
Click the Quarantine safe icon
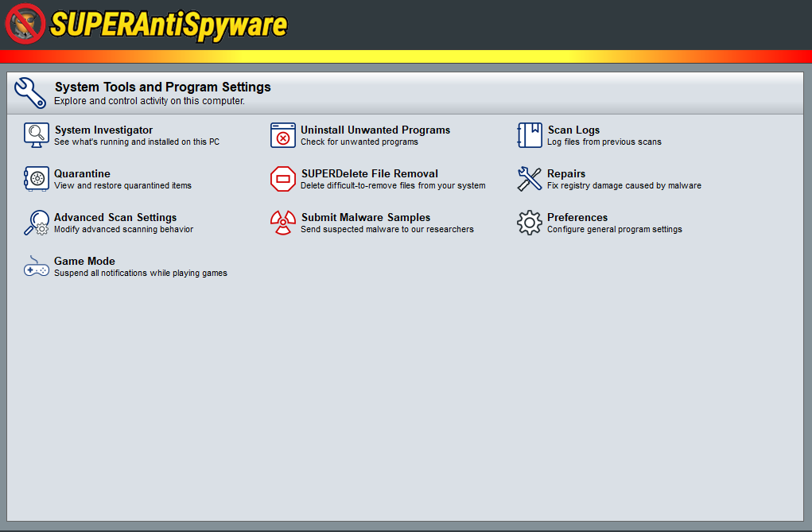pyautogui.click(x=37, y=179)
